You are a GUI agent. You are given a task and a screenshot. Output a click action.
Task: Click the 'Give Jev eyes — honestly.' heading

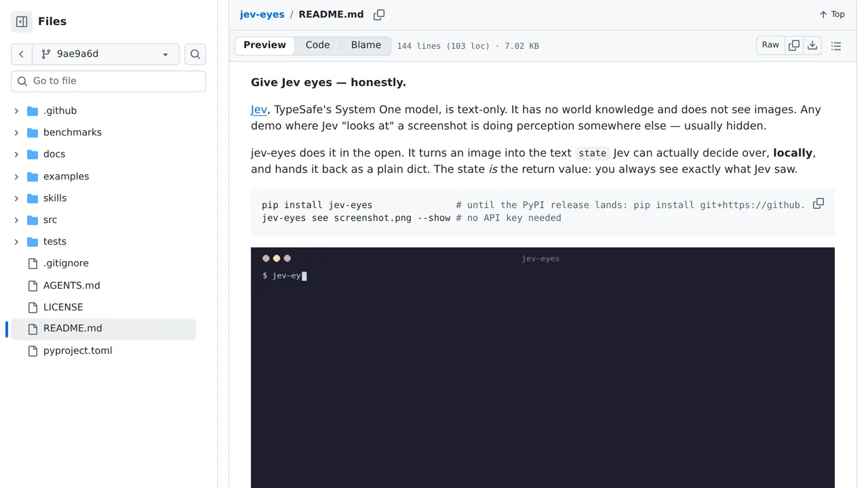pos(328,82)
